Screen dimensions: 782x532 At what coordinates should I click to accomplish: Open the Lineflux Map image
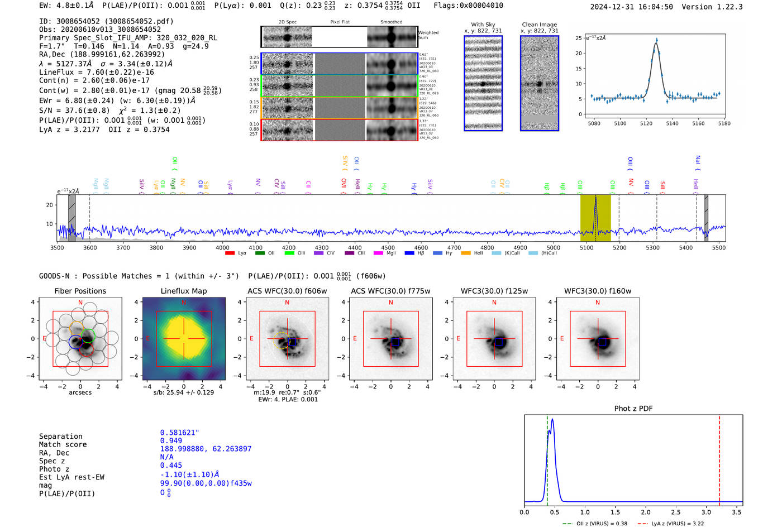(184, 339)
